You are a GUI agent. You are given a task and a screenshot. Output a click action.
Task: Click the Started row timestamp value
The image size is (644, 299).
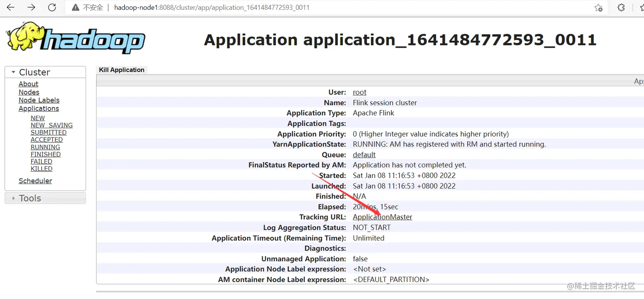pyautogui.click(x=404, y=175)
